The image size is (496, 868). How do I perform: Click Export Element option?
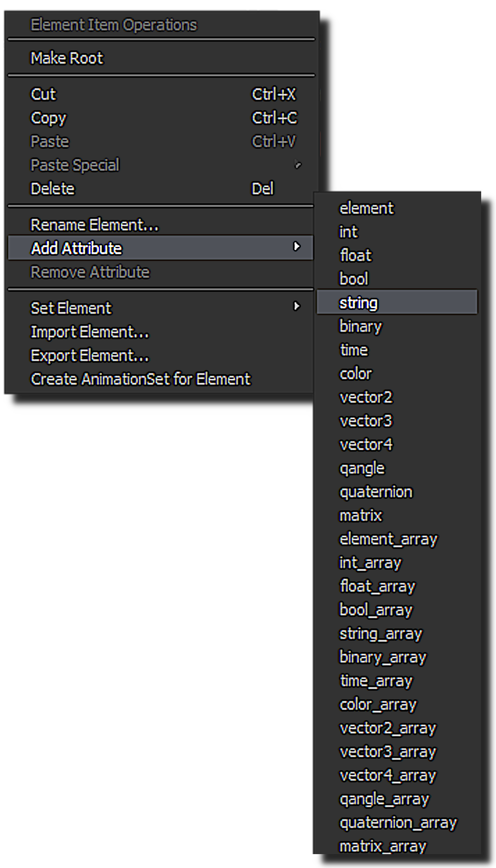90,356
